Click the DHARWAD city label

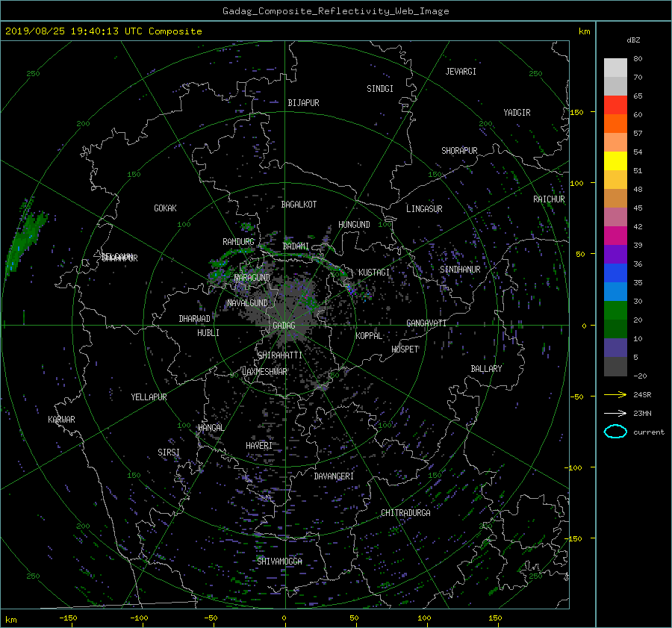click(x=195, y=319)
